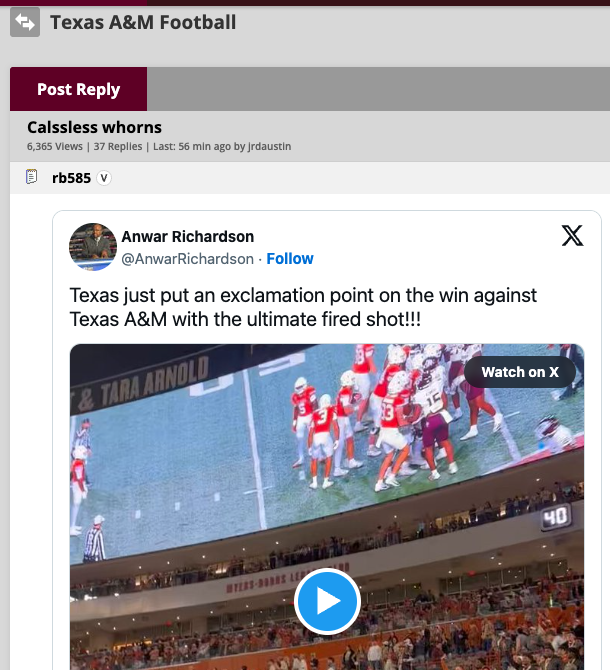The image size is (610, 670).
Task: Open the Anwar Richardson display name
Action: point(187,237)
